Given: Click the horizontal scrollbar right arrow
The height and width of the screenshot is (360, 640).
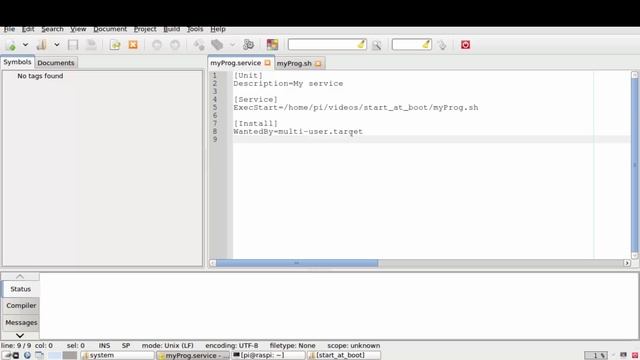Looking at the screenshot, I should (x=627, y=263).
